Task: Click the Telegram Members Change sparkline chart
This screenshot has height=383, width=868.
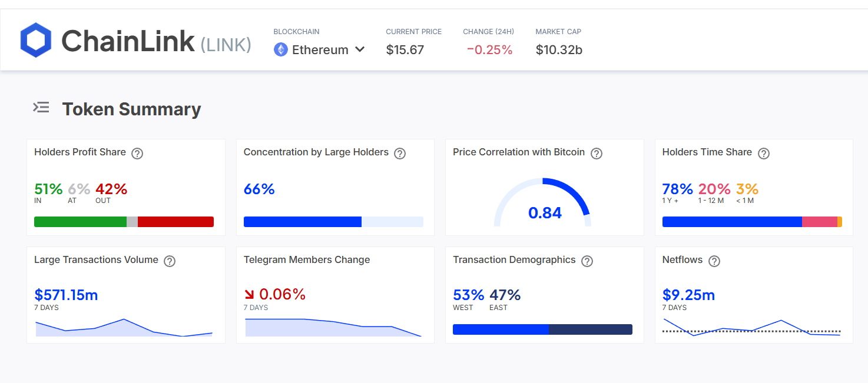Action: (x=333, y=328)
